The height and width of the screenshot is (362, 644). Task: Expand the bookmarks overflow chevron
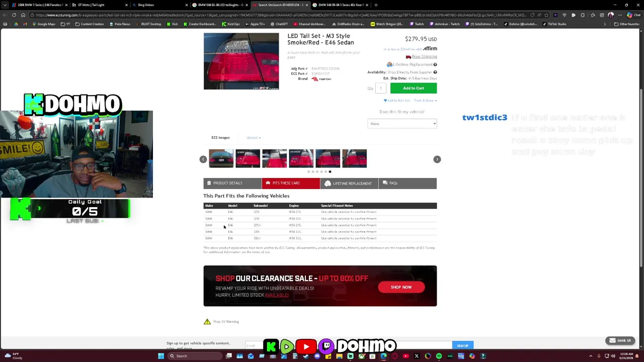605,24
